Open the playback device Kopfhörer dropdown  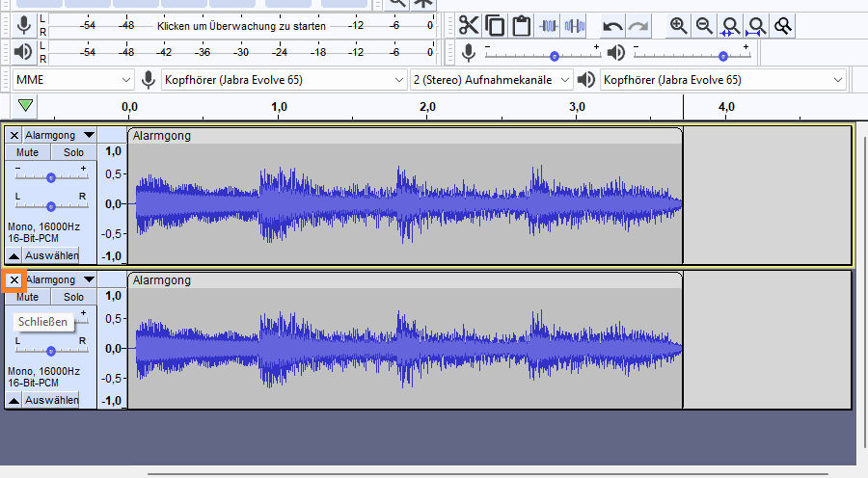[x=723, y=80]
